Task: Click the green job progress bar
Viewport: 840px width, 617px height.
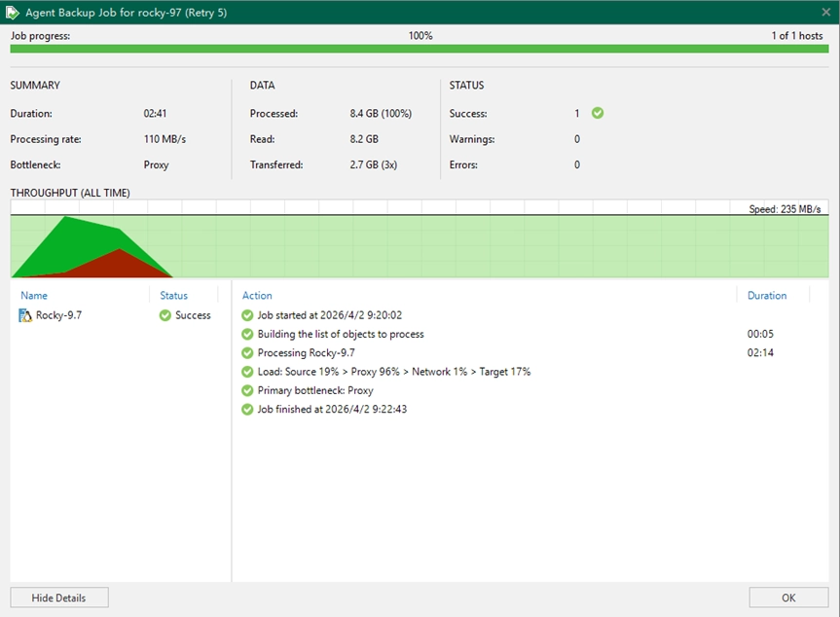Action: [x=420, y=49]
